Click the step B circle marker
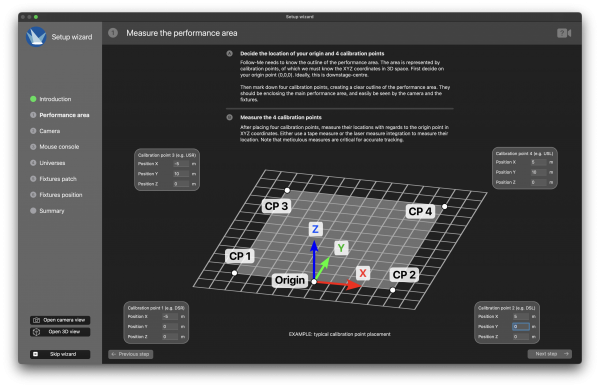The width and height of the screenshot is (600, 388). [x=230, y=117]
